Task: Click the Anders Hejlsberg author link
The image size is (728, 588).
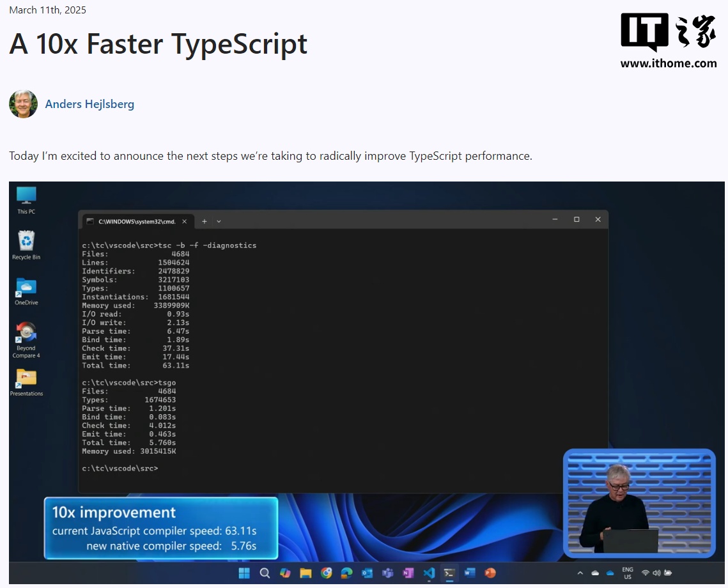Action: pos(89,104)
